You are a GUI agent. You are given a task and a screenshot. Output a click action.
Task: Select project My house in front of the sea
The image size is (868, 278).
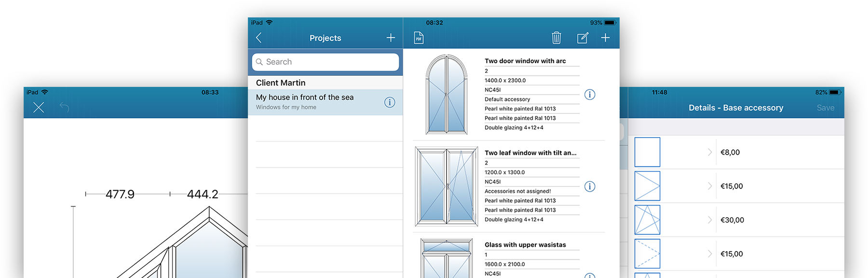[x=325, y=102]
